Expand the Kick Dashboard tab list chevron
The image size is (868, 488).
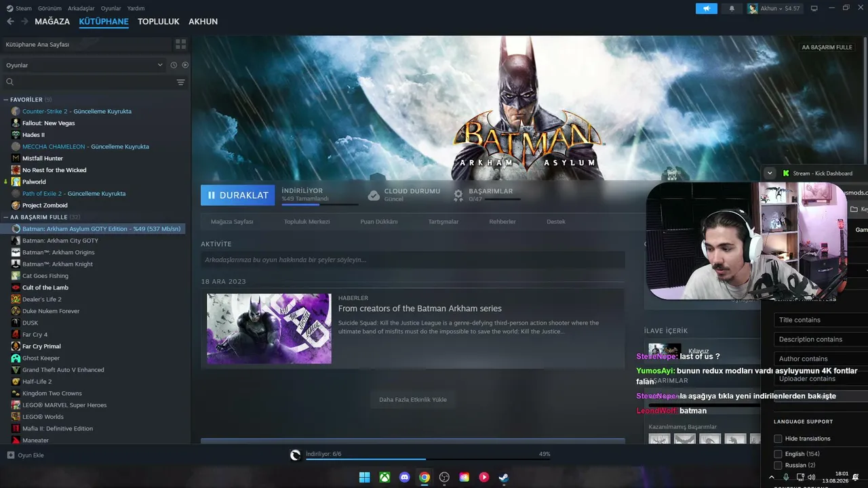[770, 173]
